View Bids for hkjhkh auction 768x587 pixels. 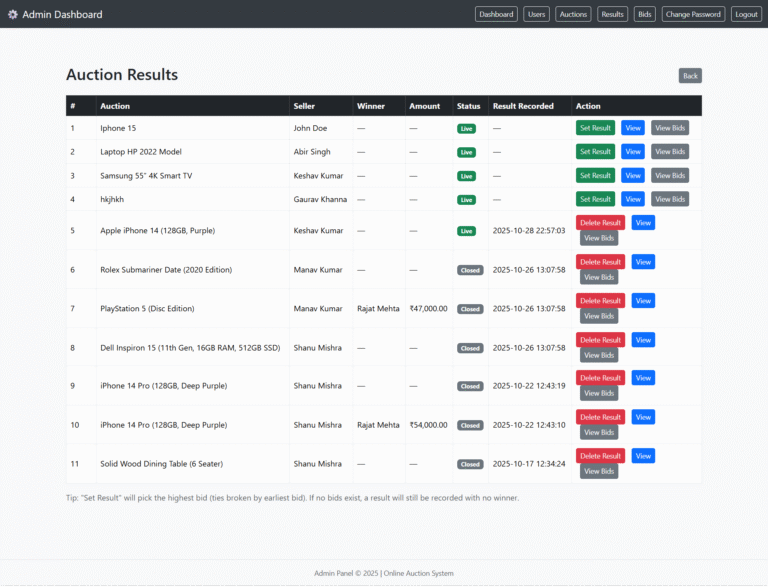pyautogui.click(x=670, y=199)
